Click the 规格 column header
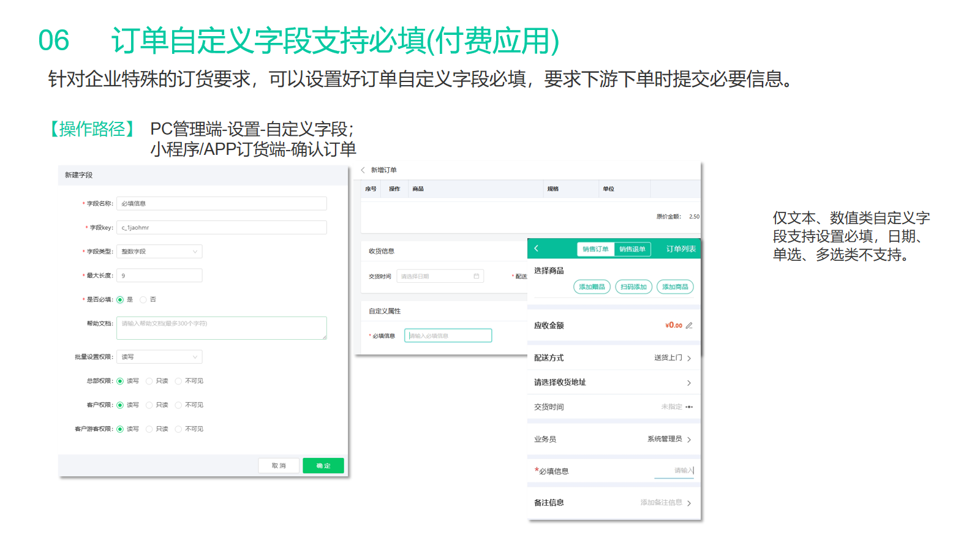 click(x=553, y=189)
